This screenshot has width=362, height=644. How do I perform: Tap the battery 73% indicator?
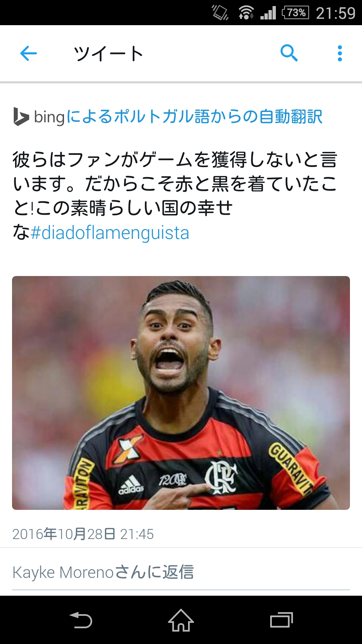pyautogui.click(x=295, y=13)
